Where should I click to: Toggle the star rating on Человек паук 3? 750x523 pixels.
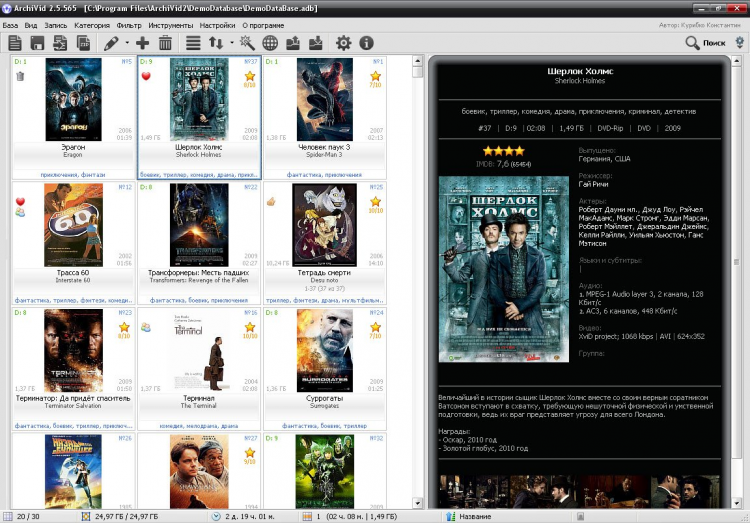coord(377,77)
